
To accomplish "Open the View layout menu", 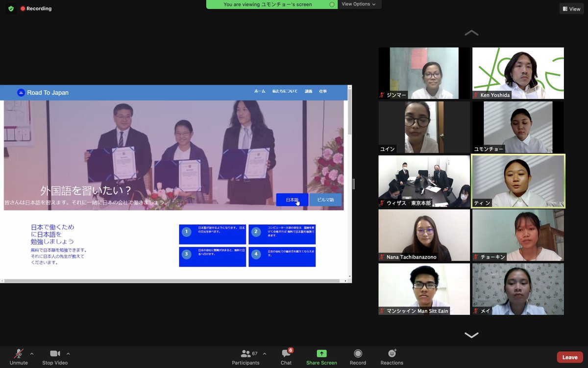I will (572, 9).
